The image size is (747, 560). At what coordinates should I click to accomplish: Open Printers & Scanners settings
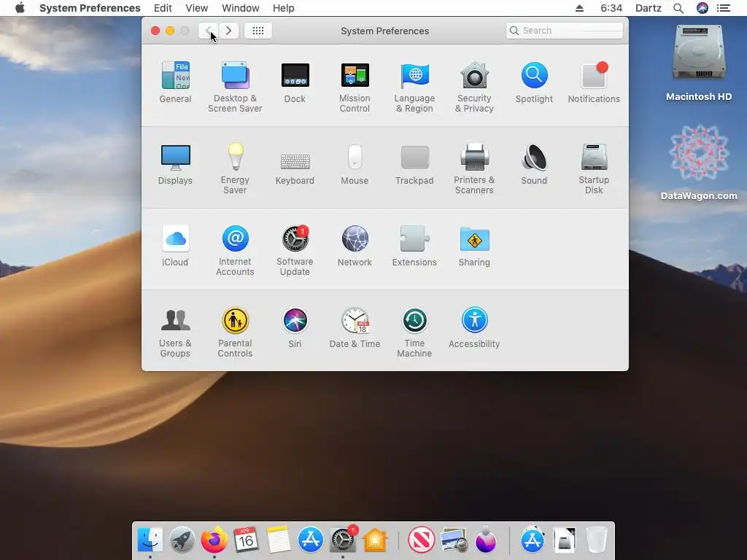pos(474,168)
